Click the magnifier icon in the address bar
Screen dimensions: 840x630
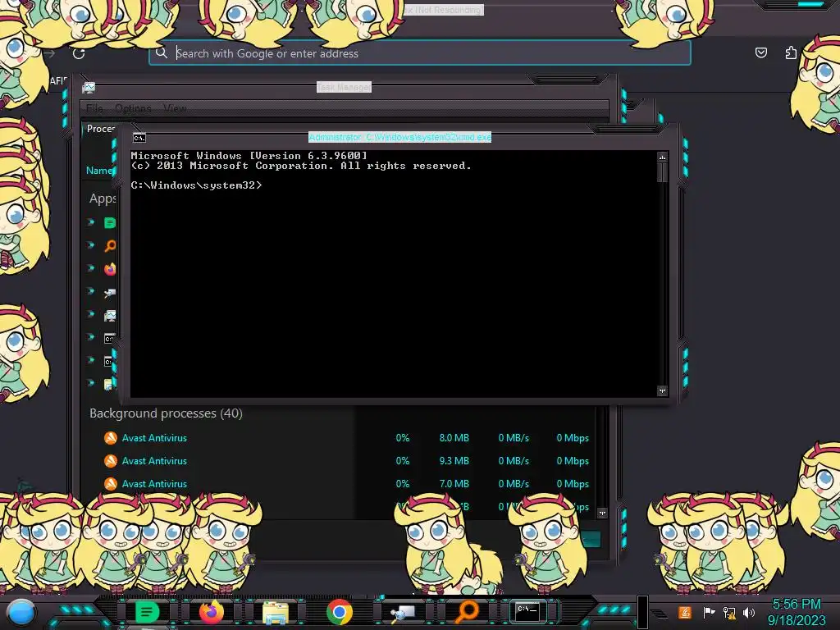pyautogui.click(x=162, y=52)
